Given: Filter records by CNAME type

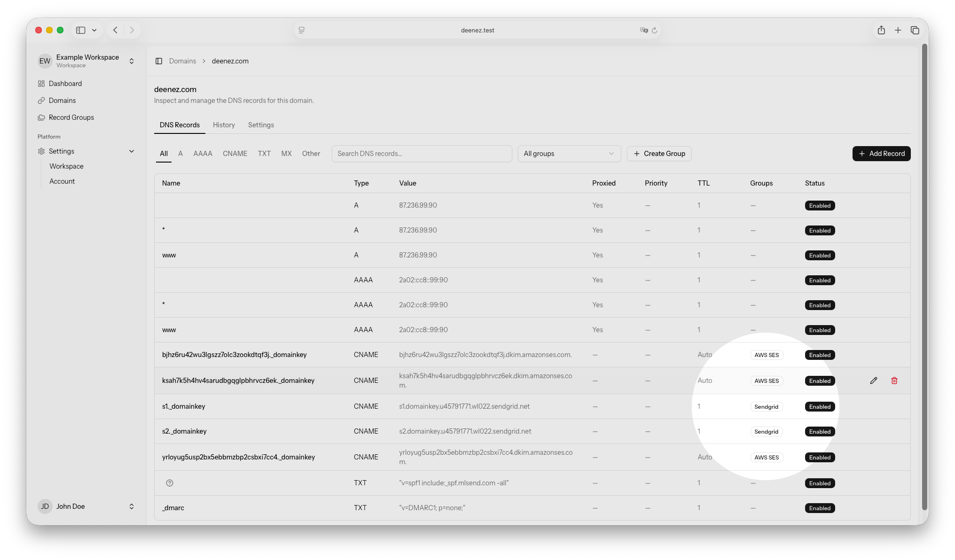Looking at the screenshot, I should (235, 154).
